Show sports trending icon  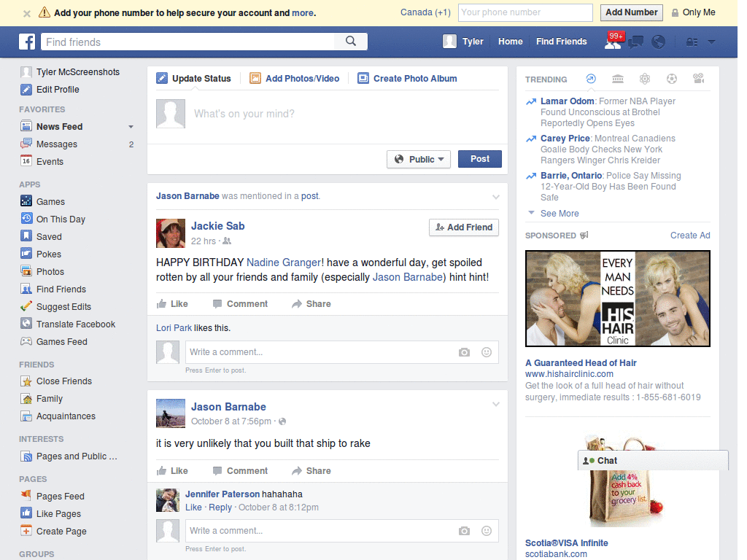coord(672,79)
